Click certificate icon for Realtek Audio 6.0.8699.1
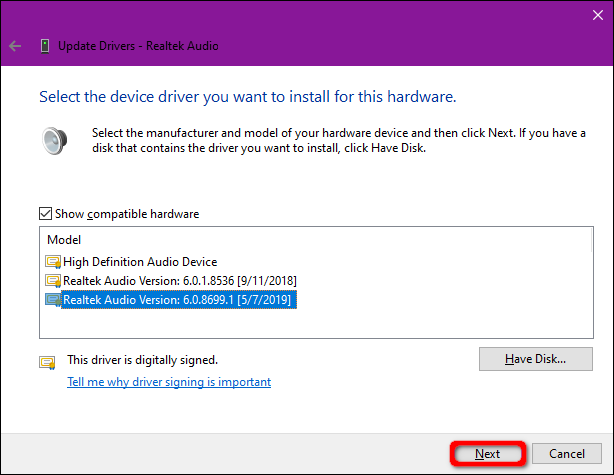Screen dimensions: 614x475 coord(53,300)
